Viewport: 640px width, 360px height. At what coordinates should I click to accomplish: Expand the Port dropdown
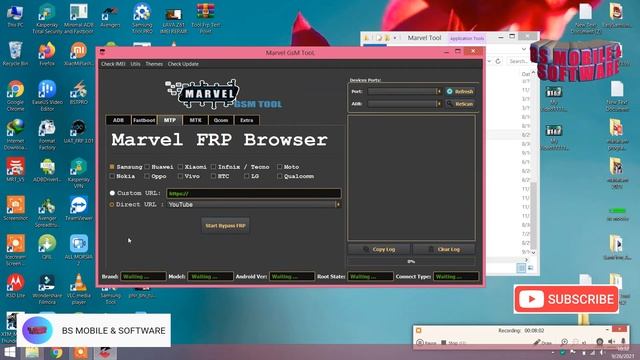tap(439, 91)
